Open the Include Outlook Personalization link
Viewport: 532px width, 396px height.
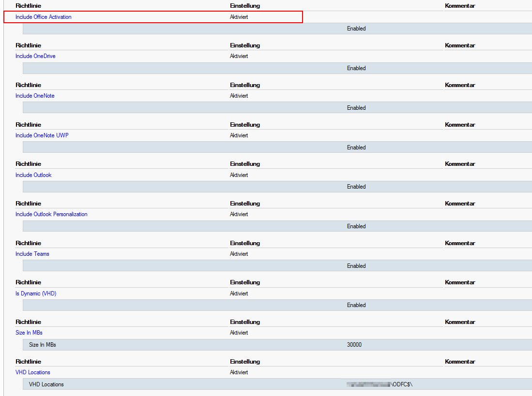(x=51, y=214)
